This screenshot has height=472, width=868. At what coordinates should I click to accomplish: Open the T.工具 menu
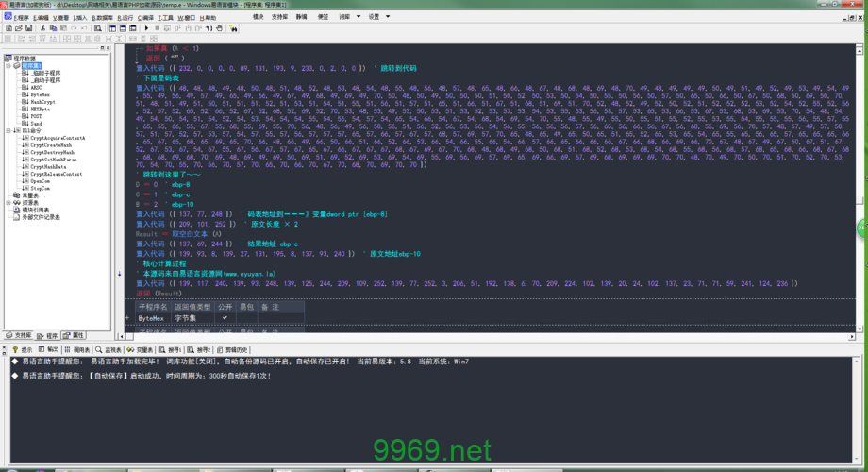[166, 17]
